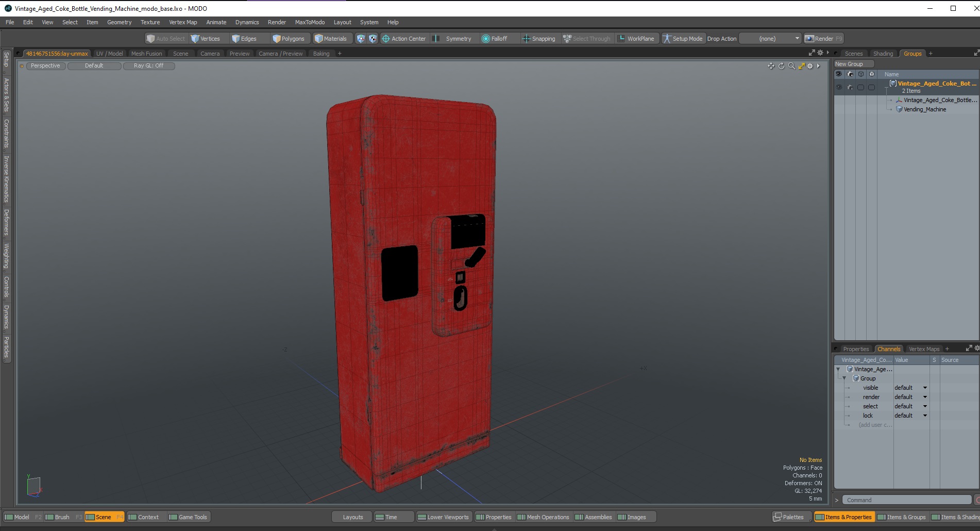Toggle second checkbox of the group row
980x531 pixels.
pos(872,87)
